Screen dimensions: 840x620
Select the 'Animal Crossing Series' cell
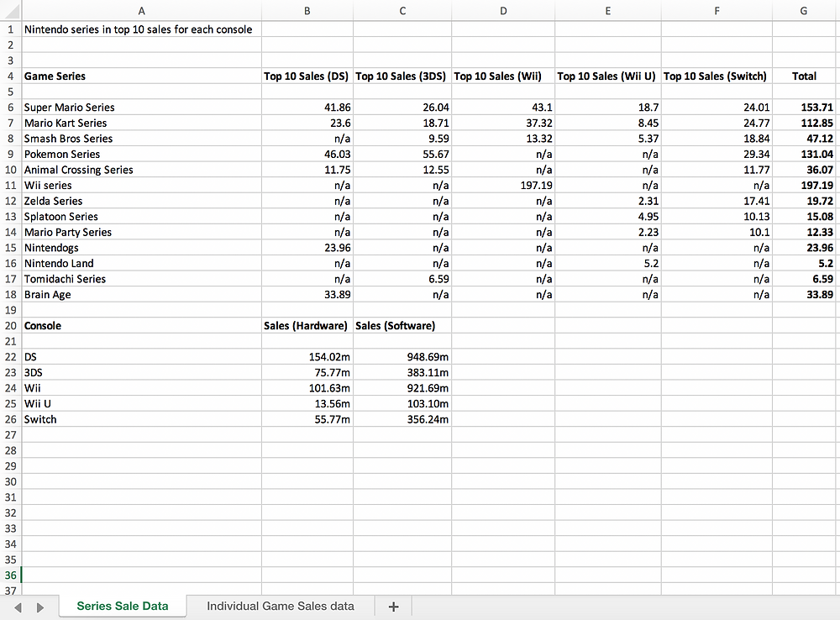(141, 170)
